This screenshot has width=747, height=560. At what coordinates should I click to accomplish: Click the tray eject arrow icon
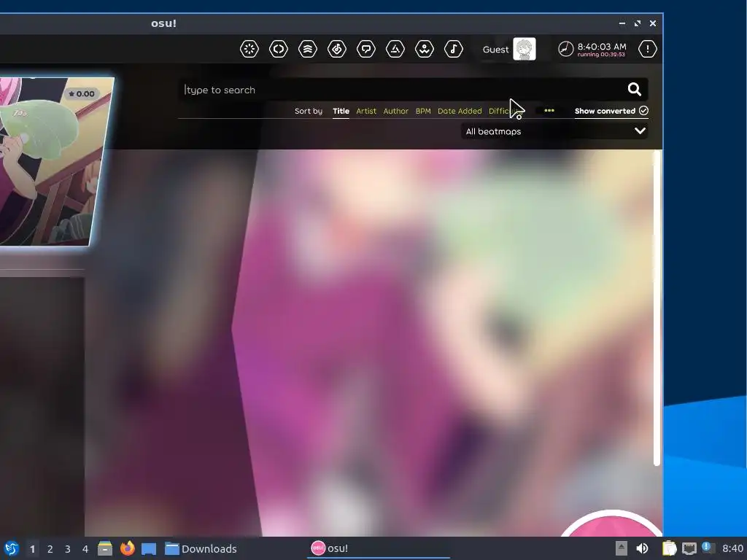622,548
